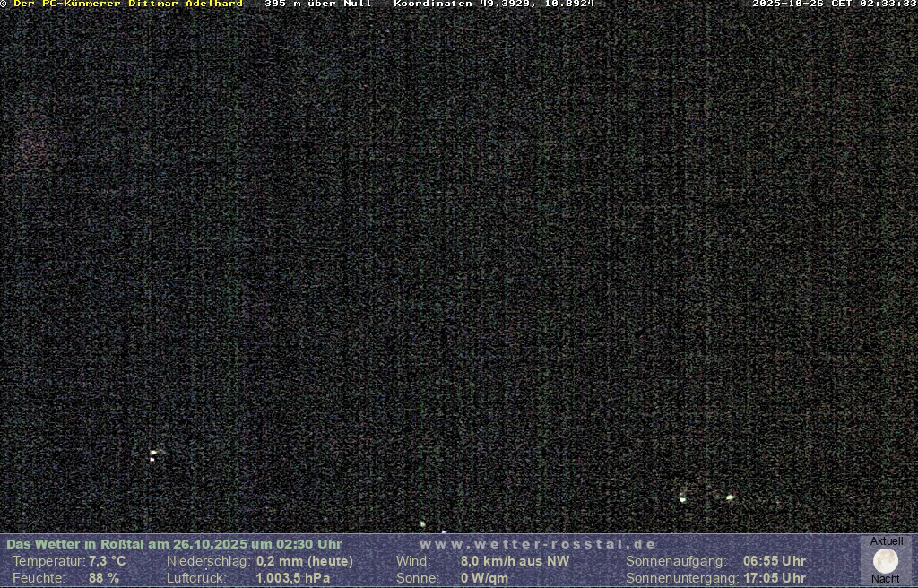Click the 'Luftdruck:' label
The width and height of the screenshot is (918, 588).
(x=196, y=578)
